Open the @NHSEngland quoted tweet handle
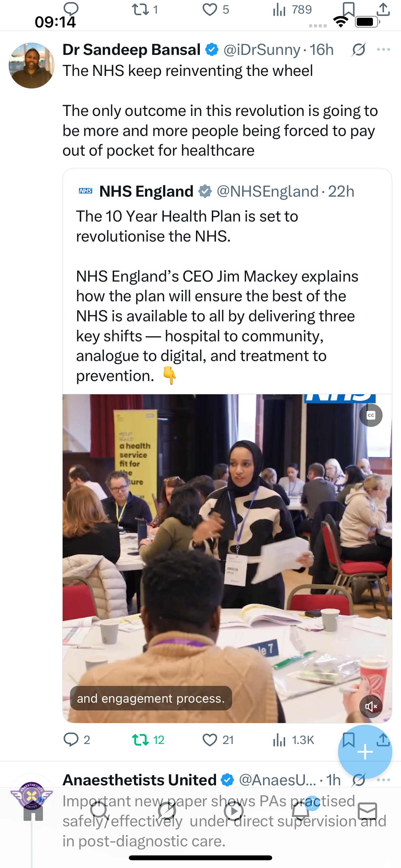This screenshot has width=401, height=868. click(x=268, y=191)
